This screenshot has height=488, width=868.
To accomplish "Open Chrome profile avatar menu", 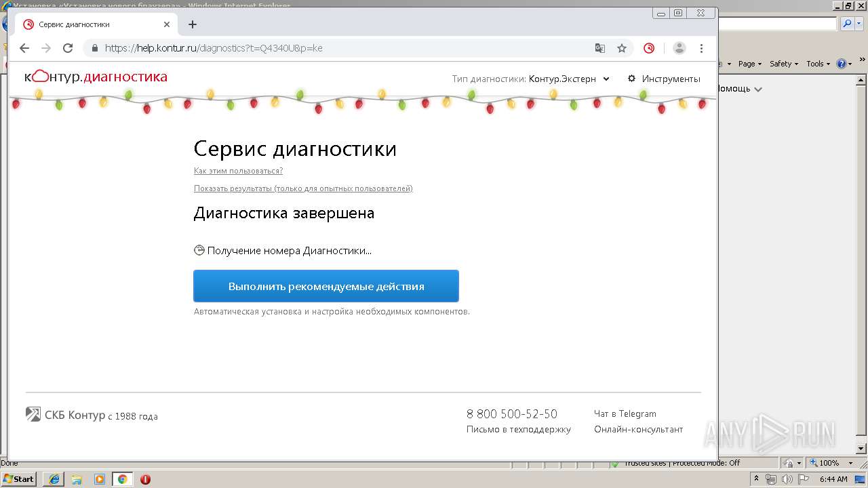I will click(x=679, y=48).
